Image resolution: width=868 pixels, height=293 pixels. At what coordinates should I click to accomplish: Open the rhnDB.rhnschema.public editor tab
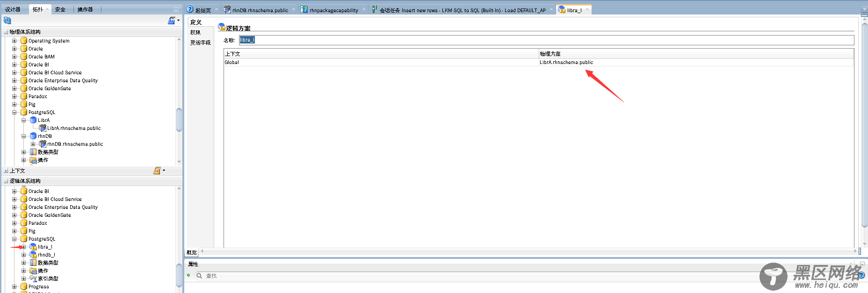[260, 10]
